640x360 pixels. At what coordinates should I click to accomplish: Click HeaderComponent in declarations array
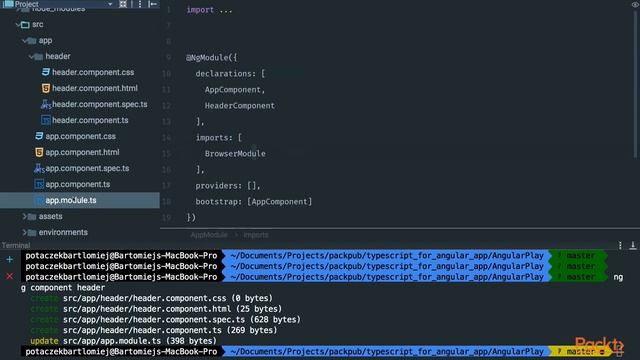[240, 106]
